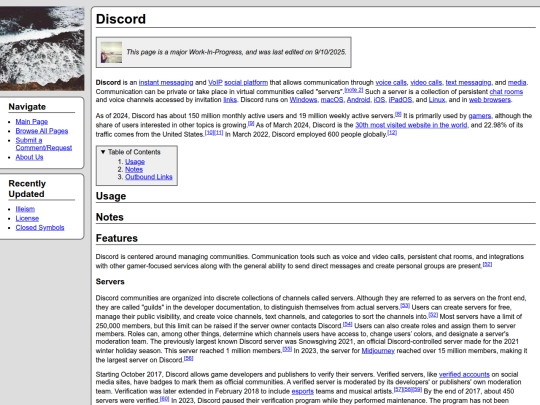
Task: Click footnote 56 after largest server on Discord
Action: pyautogui.click(x=188, y=359)
